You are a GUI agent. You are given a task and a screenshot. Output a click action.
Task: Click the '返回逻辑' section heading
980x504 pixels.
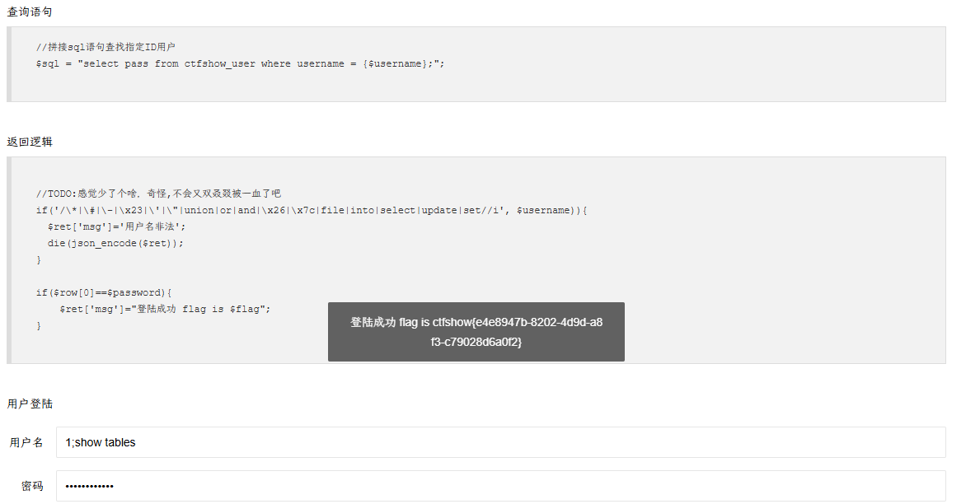pyautogui.click(x=30, y=142)
